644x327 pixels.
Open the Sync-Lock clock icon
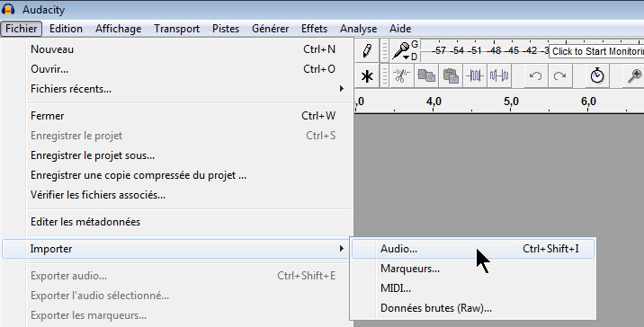coord(597,75)
